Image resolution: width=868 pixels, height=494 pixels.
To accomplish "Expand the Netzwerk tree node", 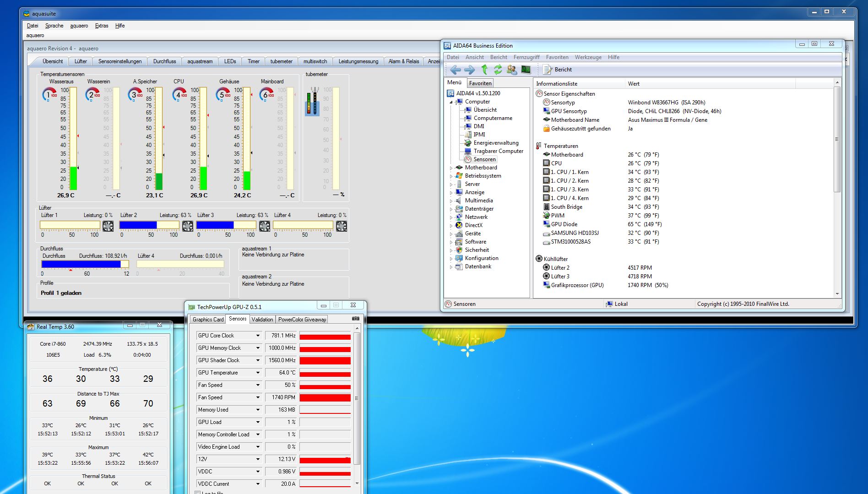I will coord(451,217).
